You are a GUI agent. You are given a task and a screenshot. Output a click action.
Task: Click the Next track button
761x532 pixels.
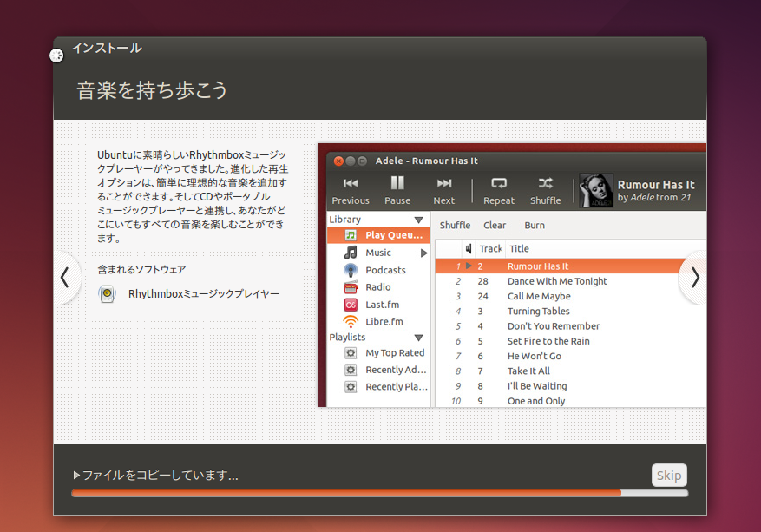click(x=444, y=191)
